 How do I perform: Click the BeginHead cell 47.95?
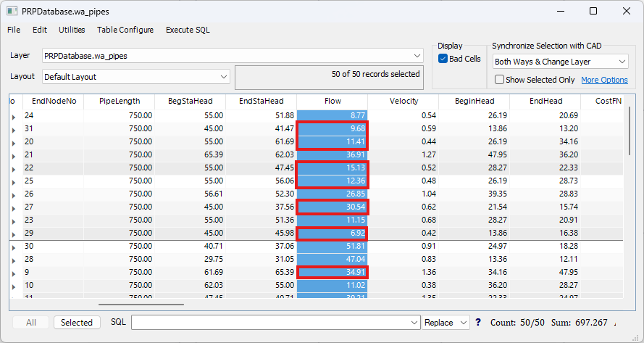pyautogui.click(x=474, y=154)
